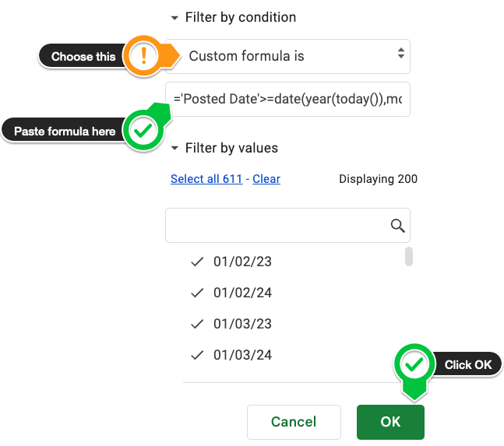504x446 pixels.
Task: Toggle the 01/03/24 date value
Action: [231, 355]
